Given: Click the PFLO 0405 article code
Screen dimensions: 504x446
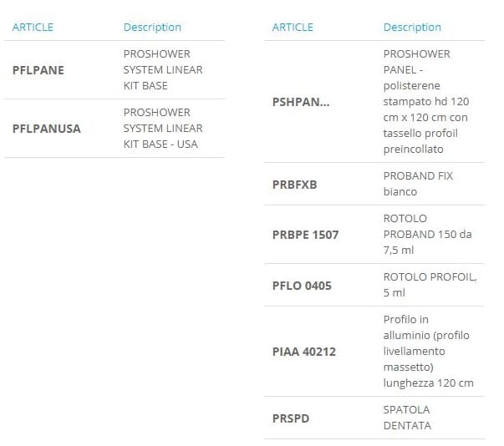Looking at the screenshot, I should (x=302, y=286).
